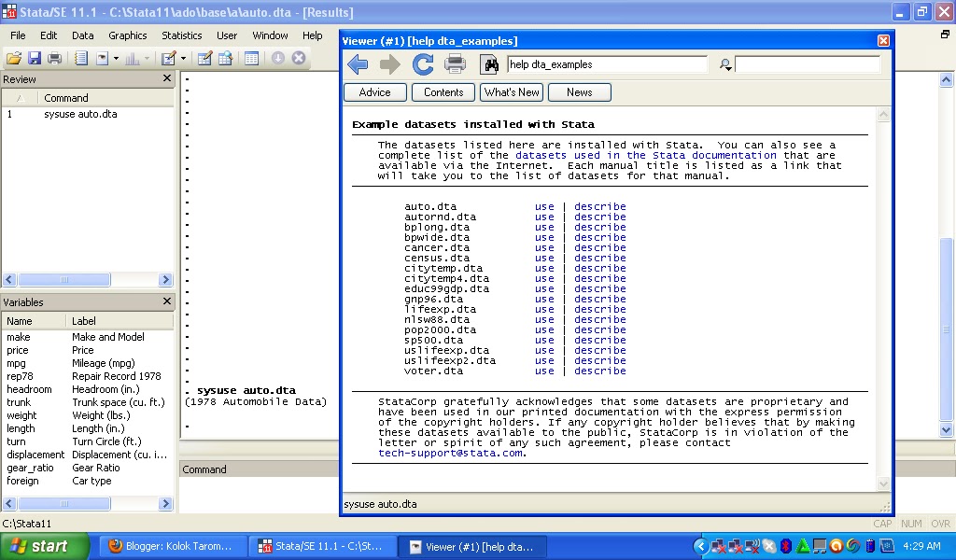Image resolution: width=956 pixels, height=560 pixels.
Task: Click the Print results icon in main toolbar
Action: [x=54, y=59]
